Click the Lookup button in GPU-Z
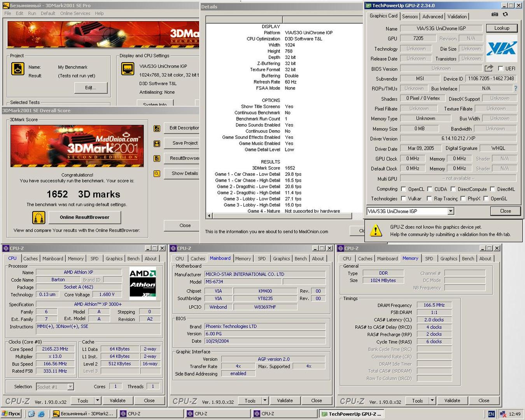Screen dimensions: 525x420 pyautogui.click(x=502, y=28)
